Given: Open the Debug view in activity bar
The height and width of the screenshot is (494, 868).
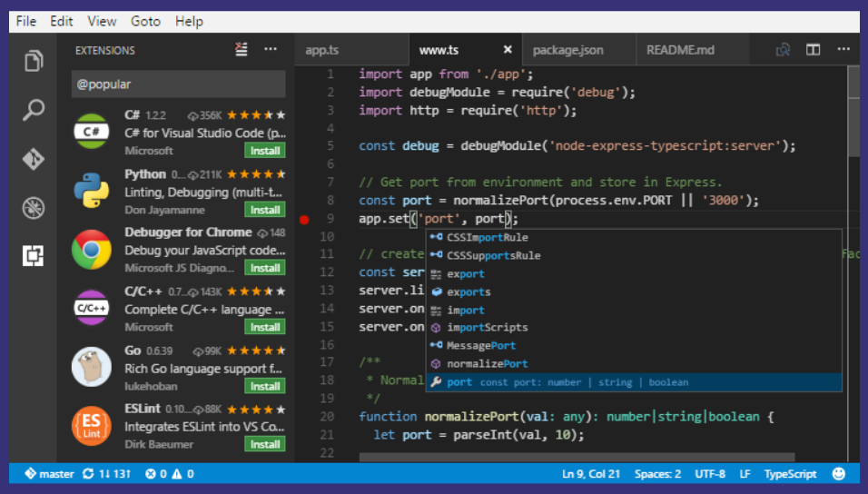Looking at the screenshot, I should click(x=34, y=208).
